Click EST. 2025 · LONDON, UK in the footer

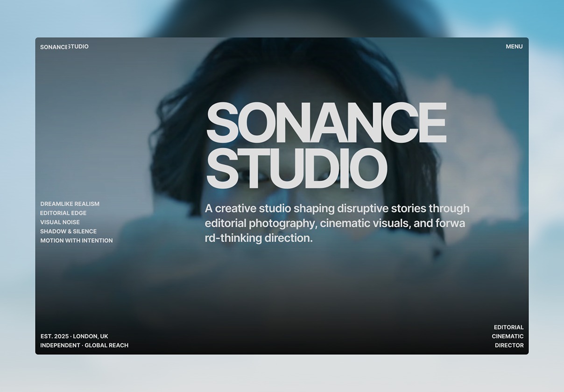(x=74, y=336)
